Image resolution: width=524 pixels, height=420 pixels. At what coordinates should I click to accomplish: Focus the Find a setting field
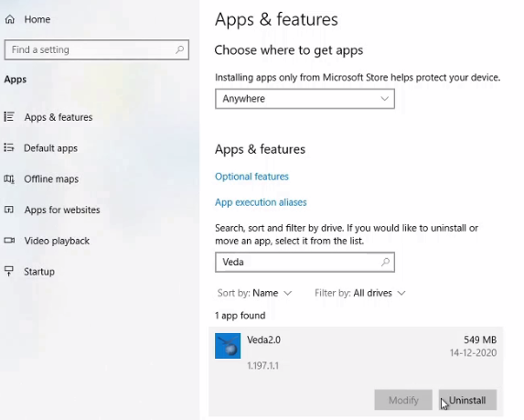pyautogui.click(x=97, y=49)
